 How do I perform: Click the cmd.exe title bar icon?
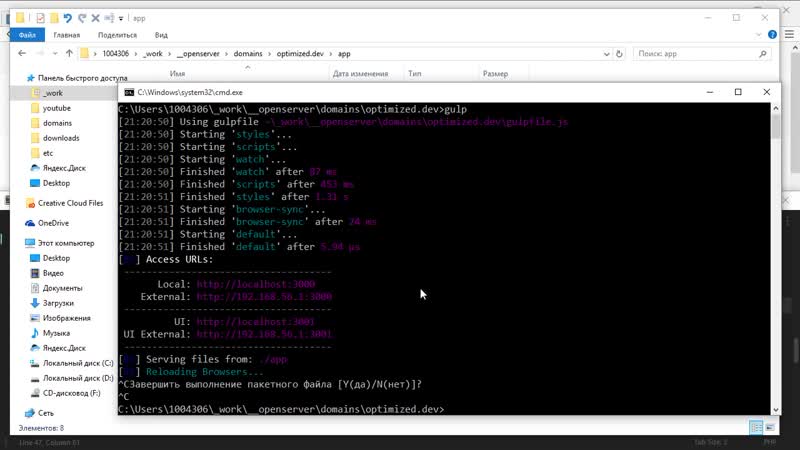[129, 92]
